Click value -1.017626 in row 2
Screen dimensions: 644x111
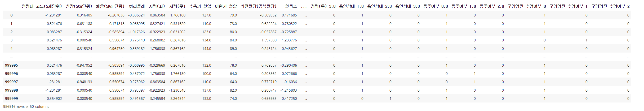(x=136, y=32)
